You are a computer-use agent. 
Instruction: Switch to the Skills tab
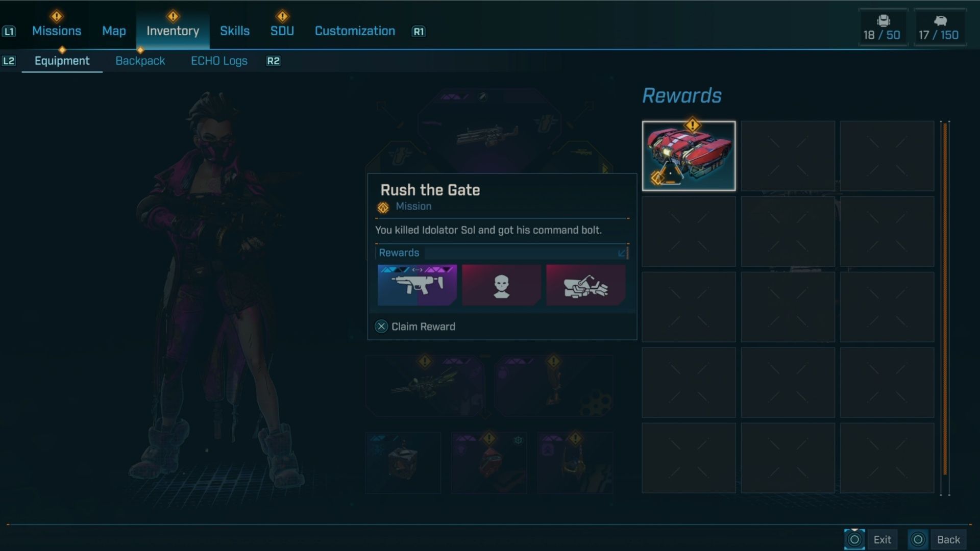[235, 31]
